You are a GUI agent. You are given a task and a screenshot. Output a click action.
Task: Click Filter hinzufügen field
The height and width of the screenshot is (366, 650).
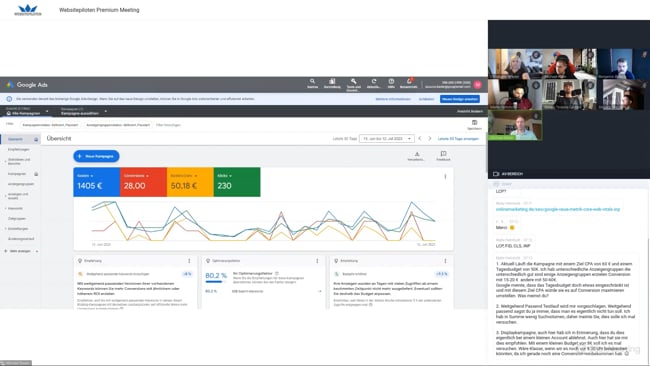[x=168, y=125]
